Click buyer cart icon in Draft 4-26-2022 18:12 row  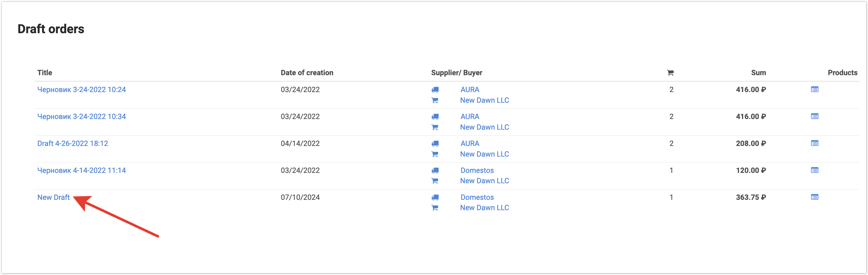point(435,154)
